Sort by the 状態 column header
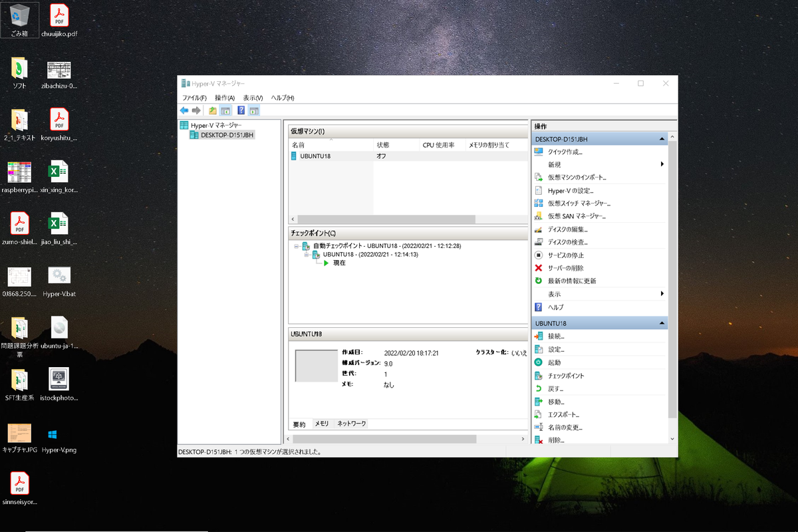Viewport: 798px width, 532px height. [x=396, y=145]
